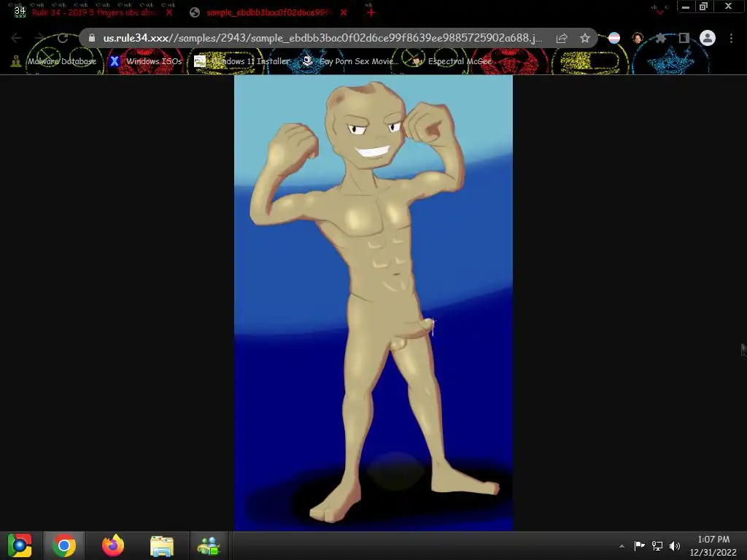This screenshot has height=560, width=747.
Task: Open the avatar-face extension icon
Action: click(x=638, y=38)
